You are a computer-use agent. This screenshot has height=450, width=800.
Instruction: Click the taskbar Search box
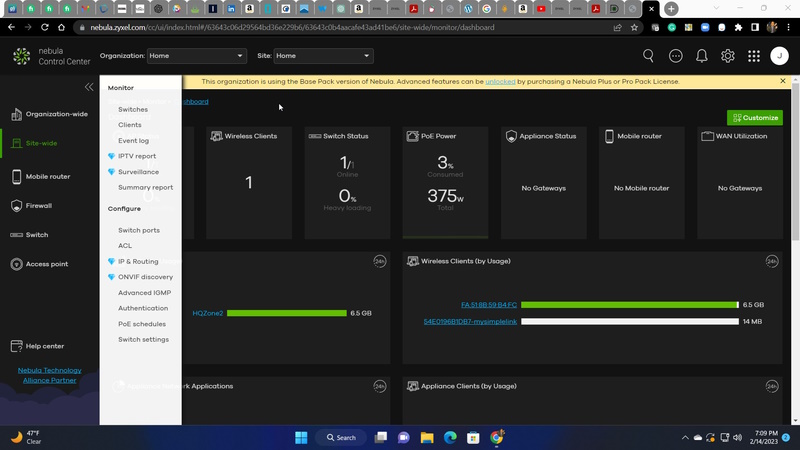point(341,438)
